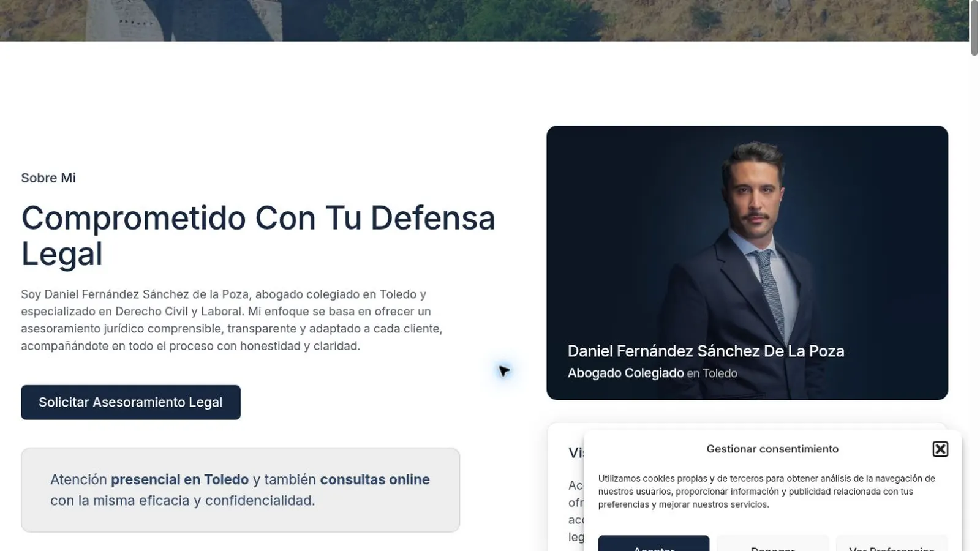
Task: Accept cookies with the Aceptar button
Action: pyautogui.click(x=654, y=544)
